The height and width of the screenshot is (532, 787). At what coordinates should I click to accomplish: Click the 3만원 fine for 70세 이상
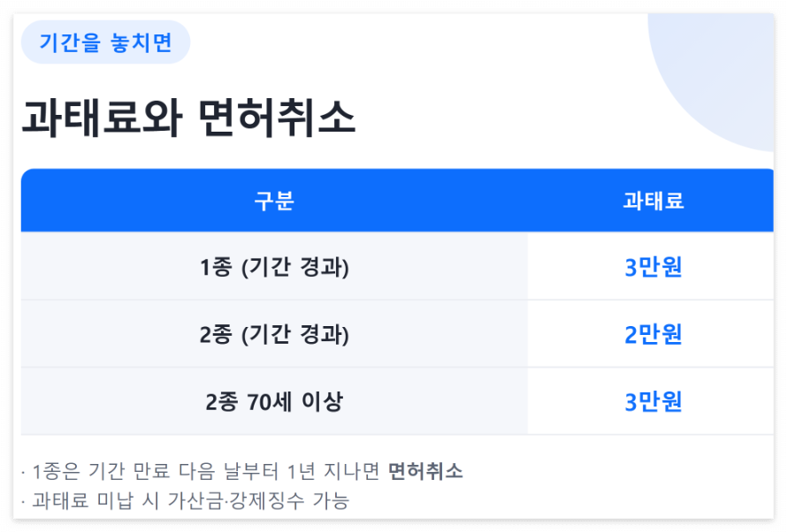pyautogui.click(x=653, y=401)
